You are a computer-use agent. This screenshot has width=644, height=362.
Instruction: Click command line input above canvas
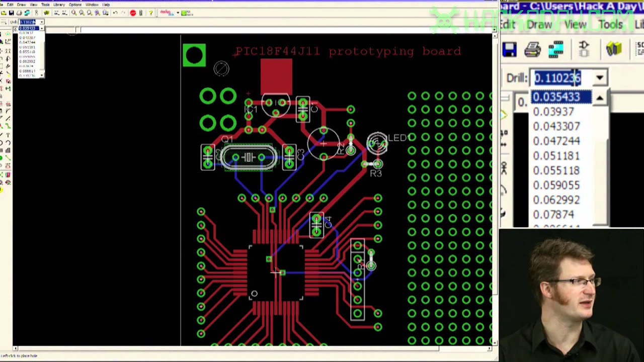click(x=287, y=30)
